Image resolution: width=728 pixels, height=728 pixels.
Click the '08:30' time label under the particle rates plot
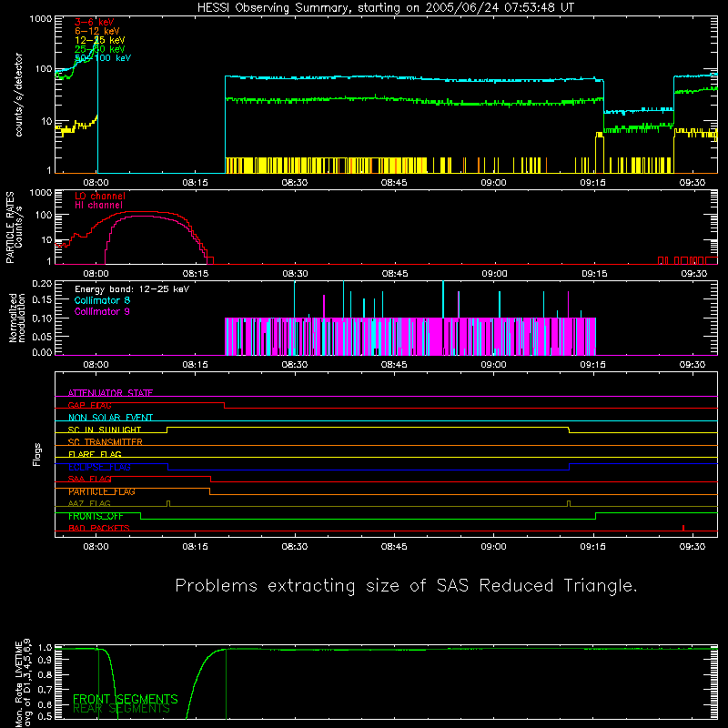pyautogui.click(x=295, y=274)
